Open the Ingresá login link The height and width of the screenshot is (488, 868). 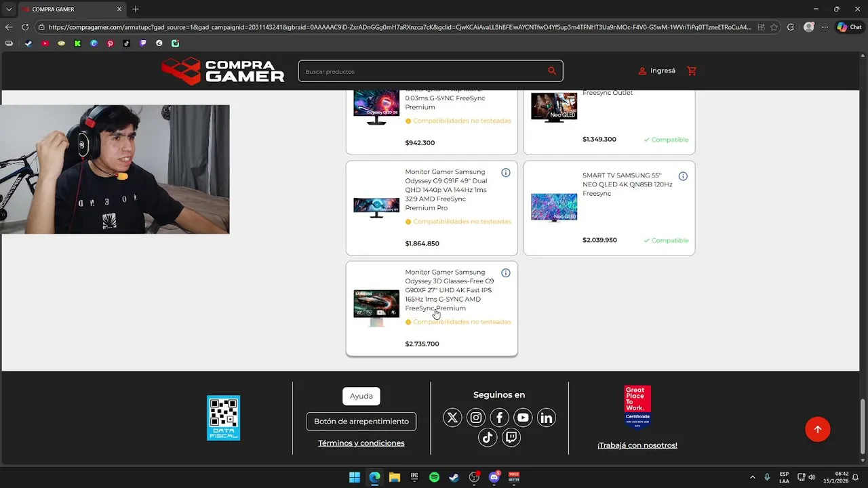pos(656,70)
